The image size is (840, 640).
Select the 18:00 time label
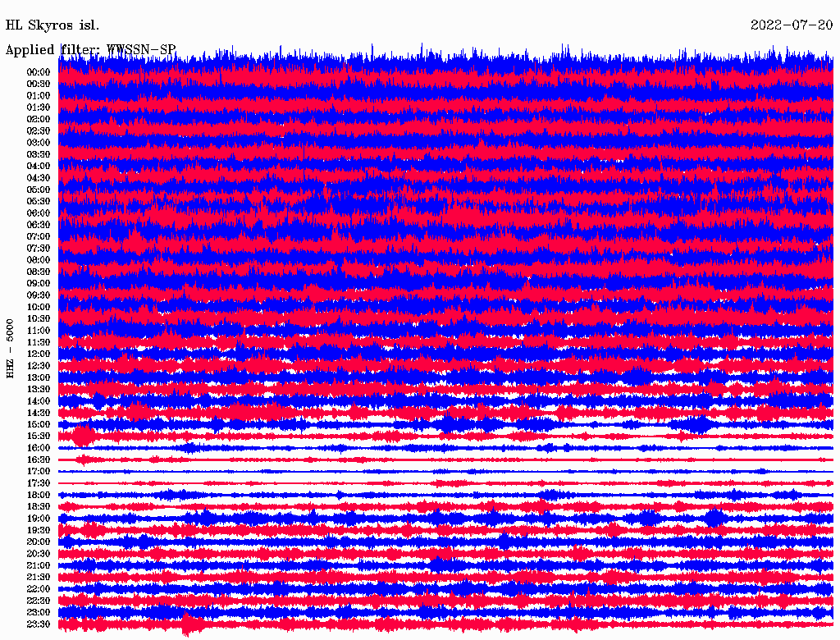point(39,496)
